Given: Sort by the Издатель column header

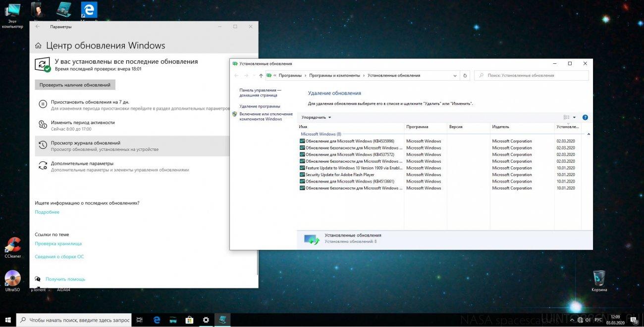Looking at the screenshot, I should [x=522, y=127].
